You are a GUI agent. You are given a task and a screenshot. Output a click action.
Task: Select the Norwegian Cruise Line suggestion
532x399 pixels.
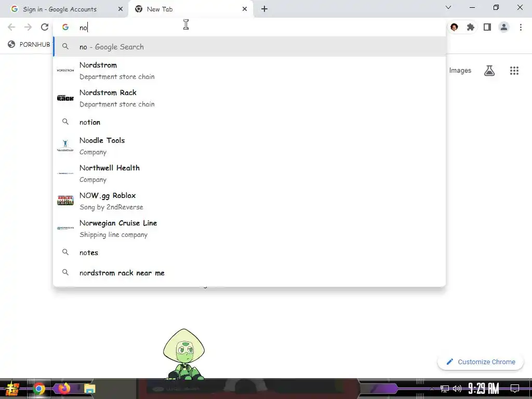click(249, 229)
